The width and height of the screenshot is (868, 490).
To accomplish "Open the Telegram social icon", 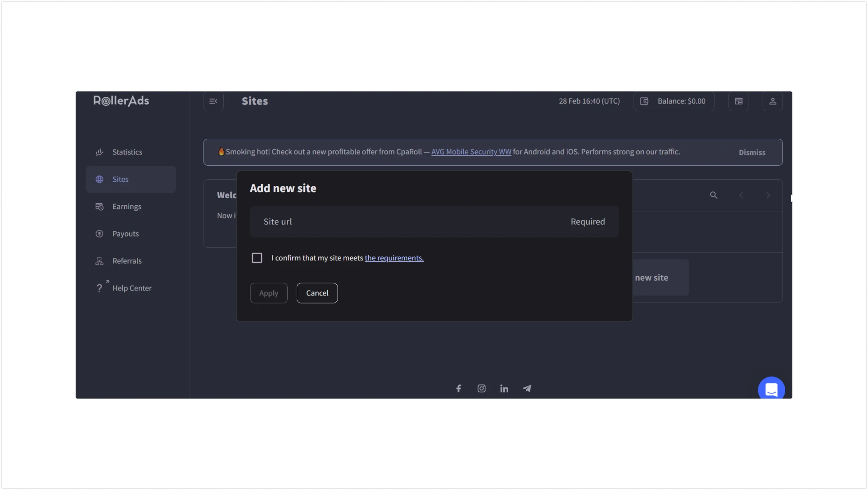I will click(x=527, y=388).
